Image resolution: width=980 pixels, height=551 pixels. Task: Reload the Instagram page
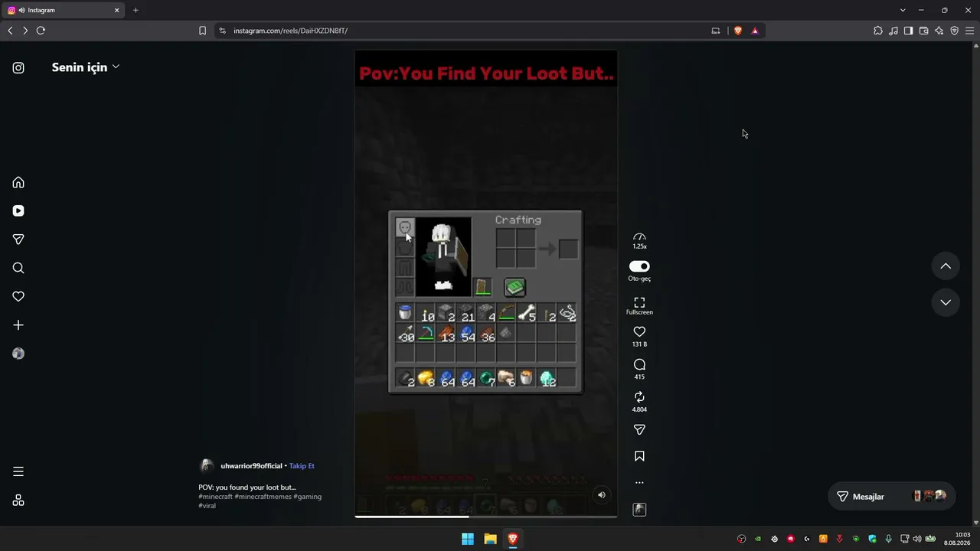click(x=41, y=31)
